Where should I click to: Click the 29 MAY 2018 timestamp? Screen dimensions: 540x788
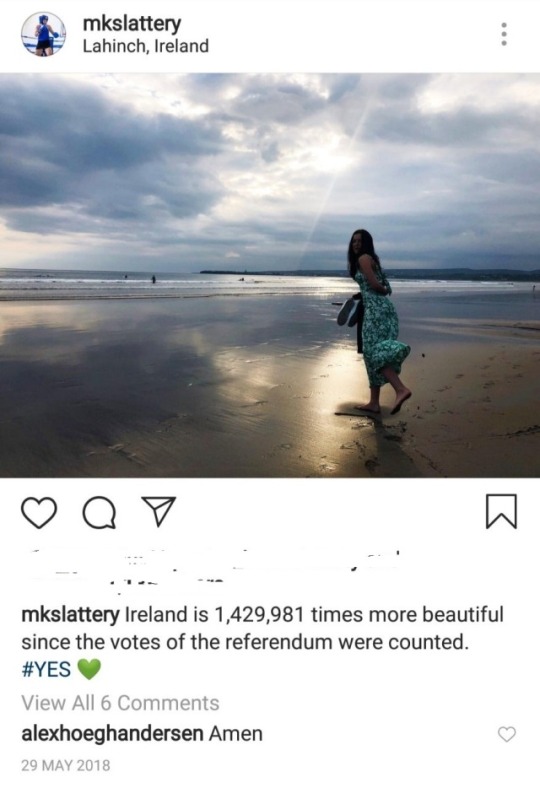point(65,765)
